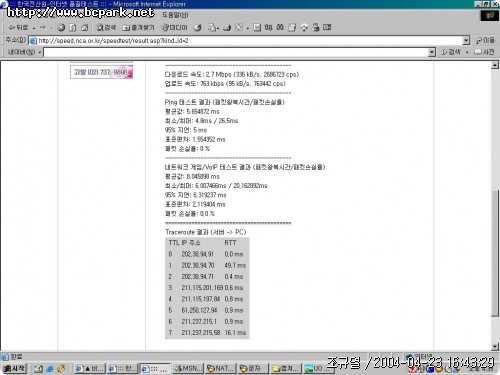Refresh the page with the Refresh icon
The width and height of the screenshot is (500, 375).
(x=73, y=27)
